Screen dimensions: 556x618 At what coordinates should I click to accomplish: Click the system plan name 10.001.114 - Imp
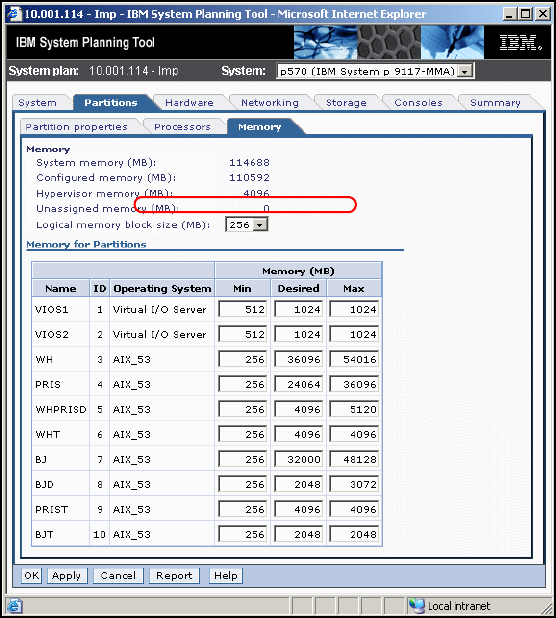coord(133,71)
